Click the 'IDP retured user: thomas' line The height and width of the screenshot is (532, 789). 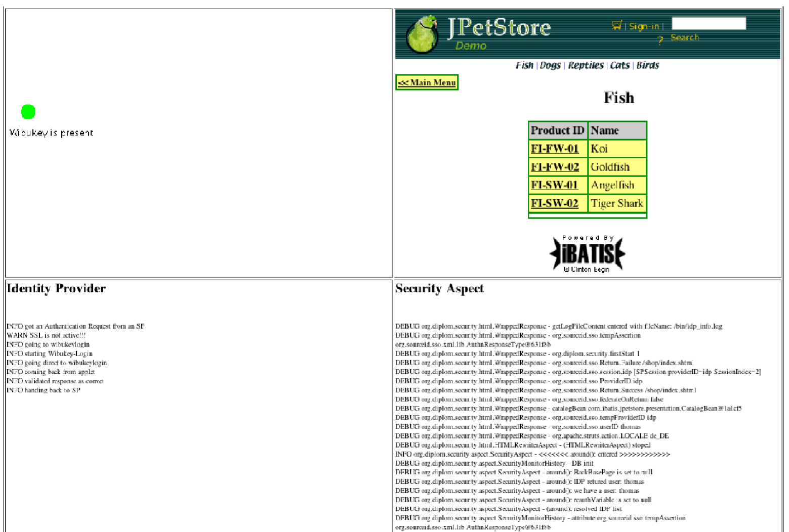(x=520, y=481)
